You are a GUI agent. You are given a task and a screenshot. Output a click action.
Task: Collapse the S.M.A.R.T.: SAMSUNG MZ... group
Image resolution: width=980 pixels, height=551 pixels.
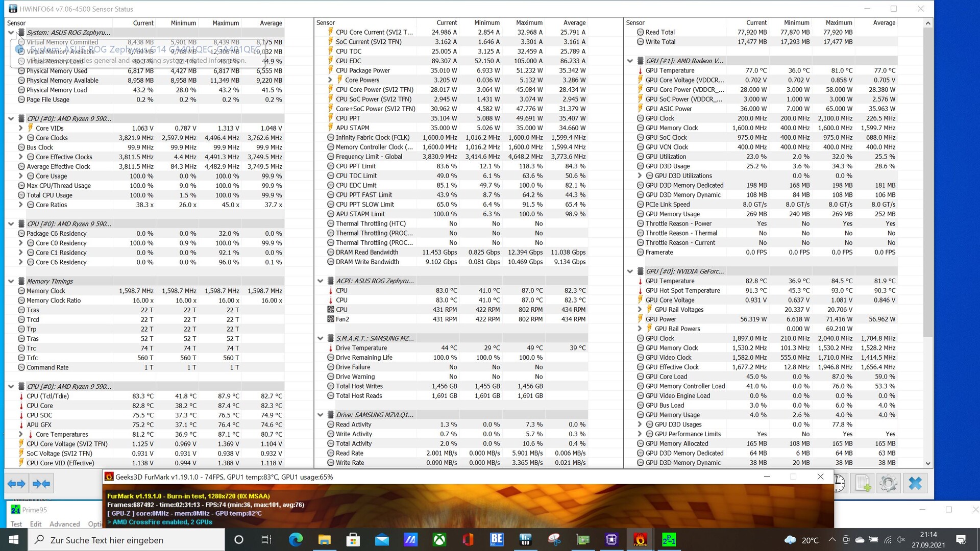point(320,338)
